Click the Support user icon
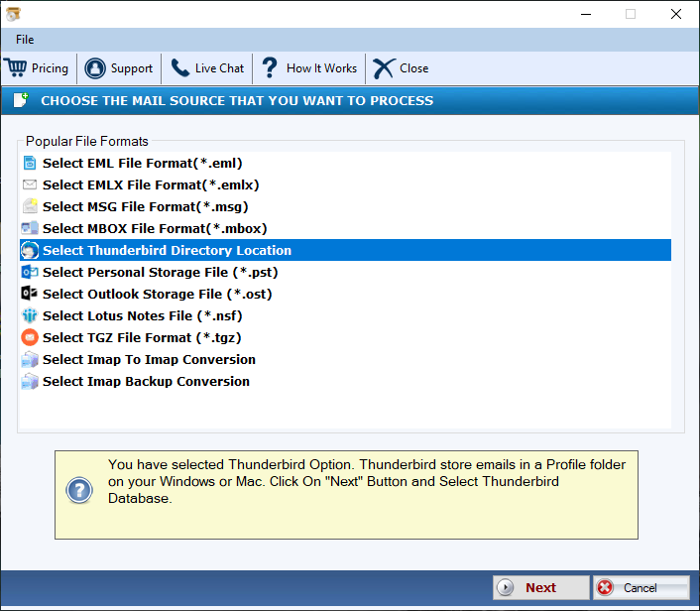Image resolution: width=700 pixels, height=611 pixels. [x=95, y=68]
